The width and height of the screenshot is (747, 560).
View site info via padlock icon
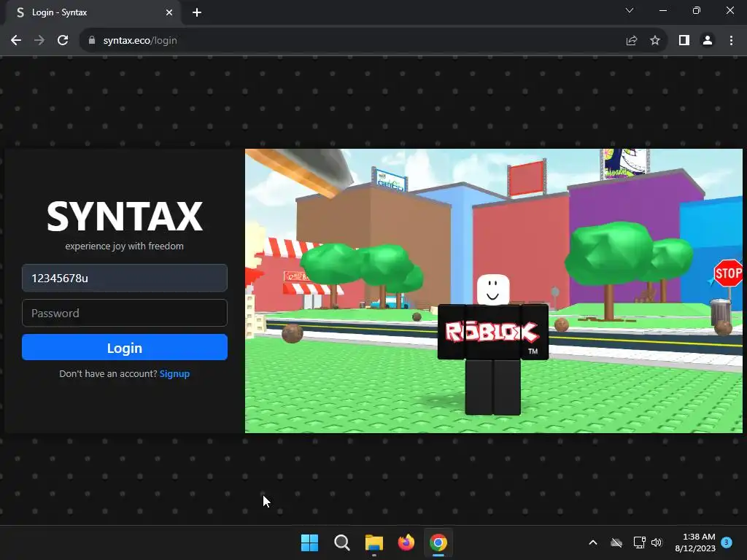point(92,41)
